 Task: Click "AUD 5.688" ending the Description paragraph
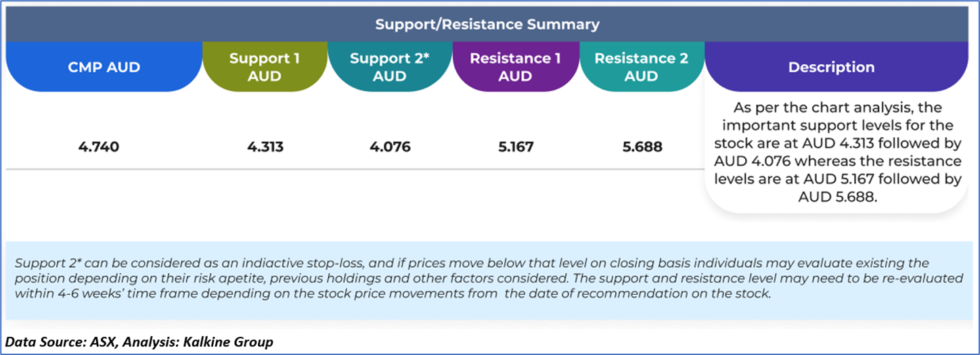(x=836, y=197)
